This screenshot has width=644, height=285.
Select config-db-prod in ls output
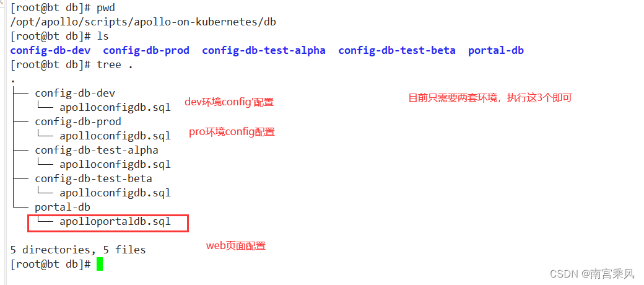146,51
